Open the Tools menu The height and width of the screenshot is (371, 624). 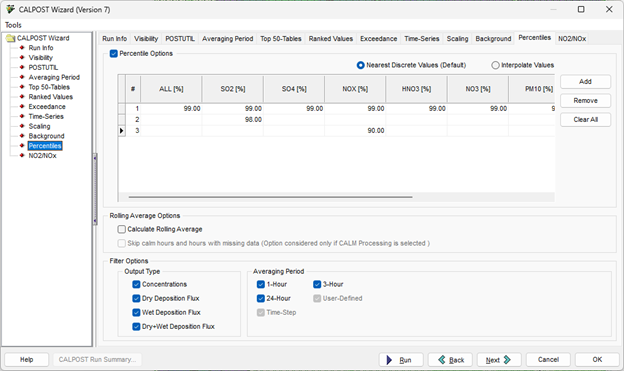click(13, 25)
